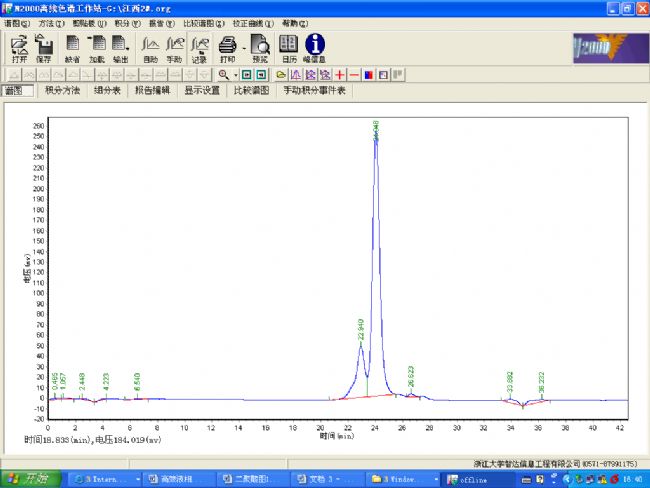Expand the zoom magnifier dropdown arrow
This screenshot has width=650, height=488.
coord(234,75)
